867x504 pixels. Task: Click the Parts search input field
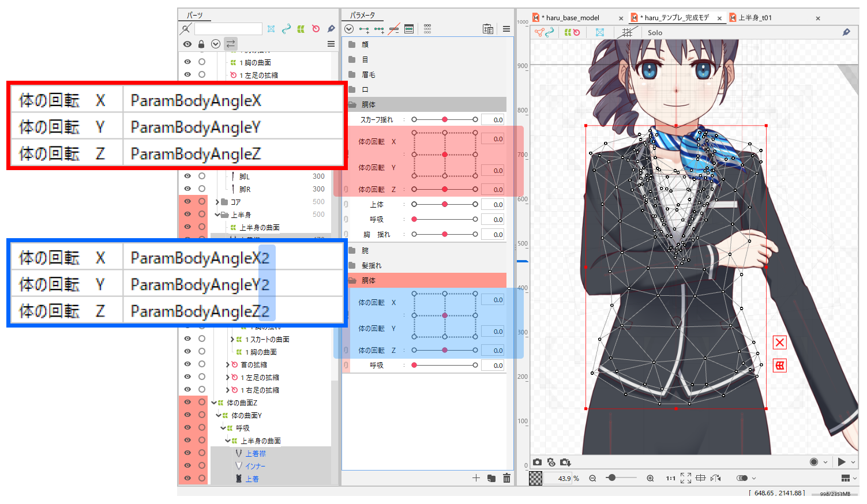[228, 29]
